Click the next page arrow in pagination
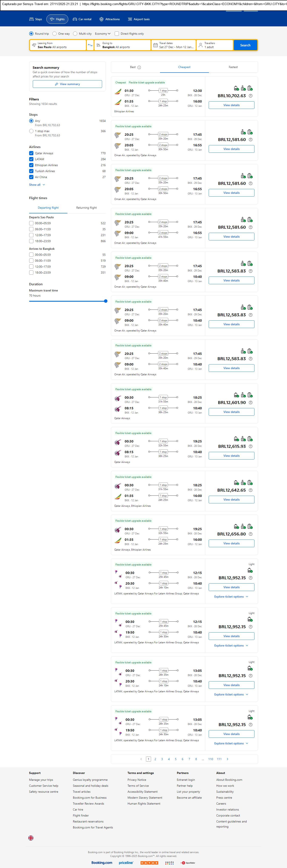The image size is (287, 868). point(227,759)
